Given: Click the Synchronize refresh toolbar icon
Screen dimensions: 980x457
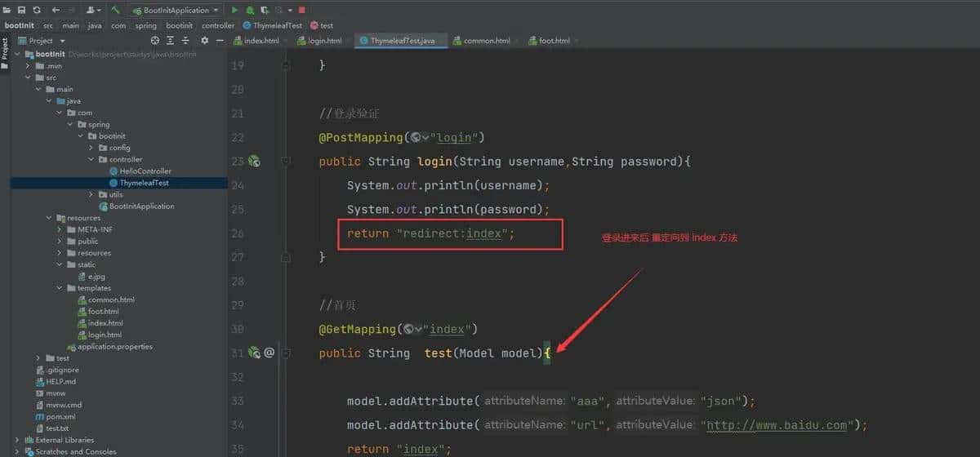Looking at the screenshot, I should coord(38,10).
